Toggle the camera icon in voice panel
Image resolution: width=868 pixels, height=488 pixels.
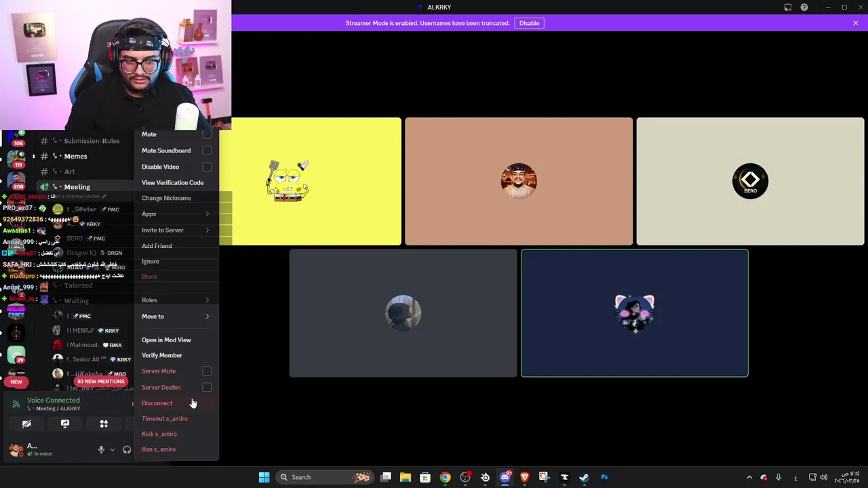click(26, 424)
